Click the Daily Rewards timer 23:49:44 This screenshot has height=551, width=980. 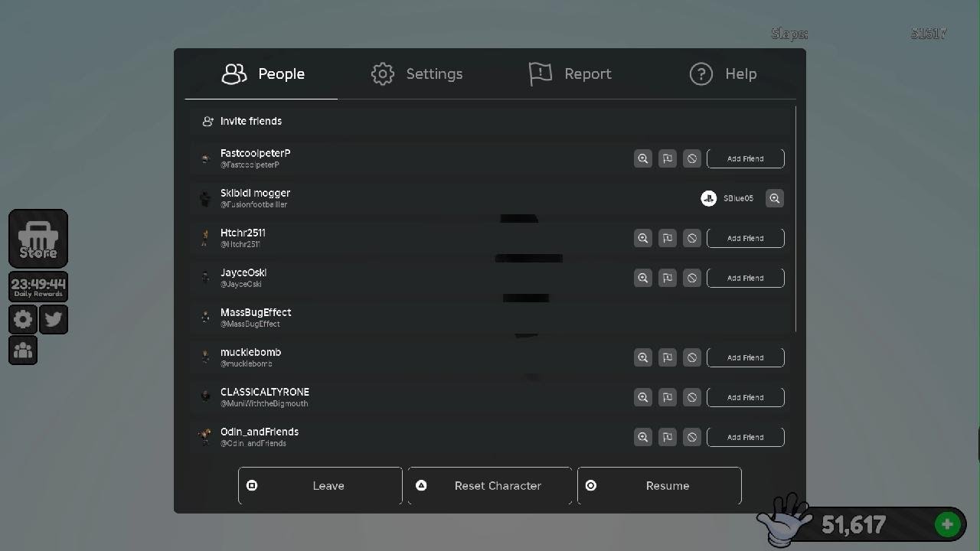pos(38,287)
